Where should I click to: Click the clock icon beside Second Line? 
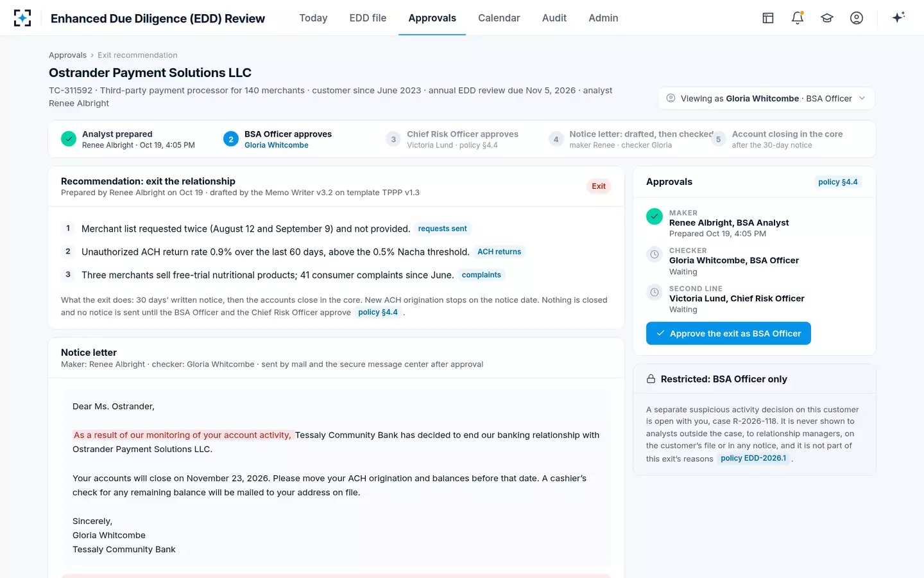click(x=654, y=292)
